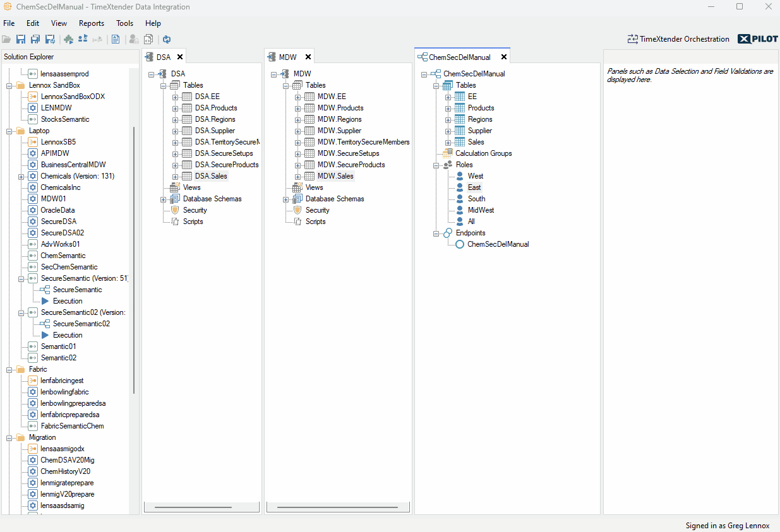Open the Tools menu
The width and height of the screenshot is (780, 532).
click(x=124, y=23)
